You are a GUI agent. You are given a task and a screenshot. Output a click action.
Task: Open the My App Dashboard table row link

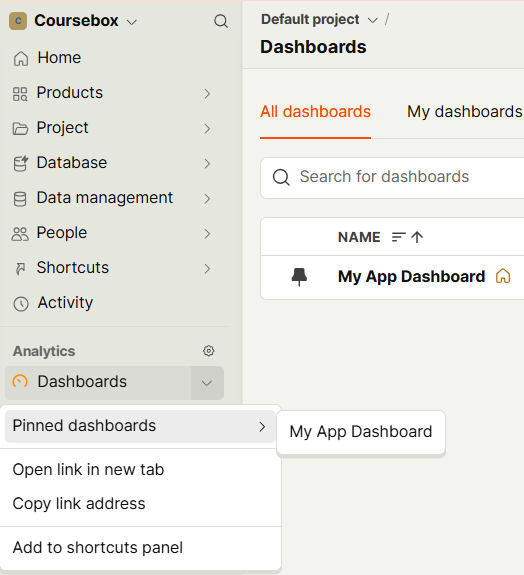411,276
